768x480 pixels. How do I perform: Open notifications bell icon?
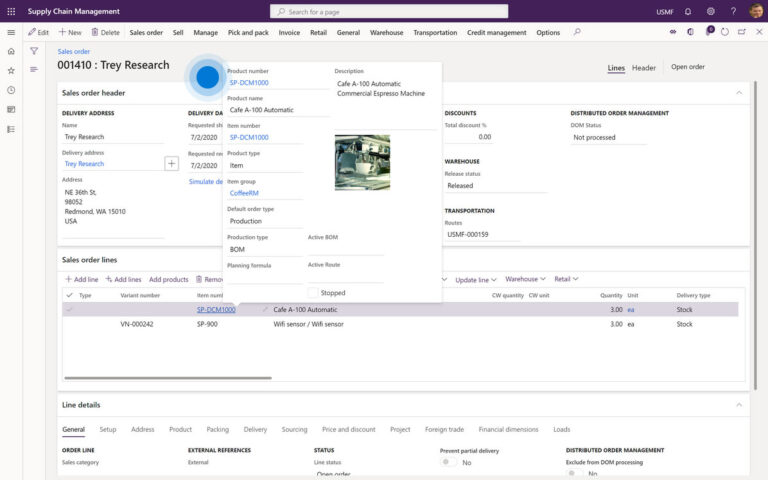point(688,11)
